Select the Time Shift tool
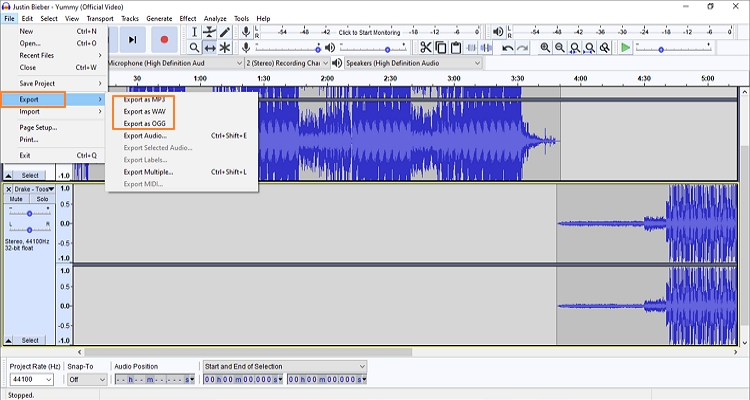 coord(210,48)
